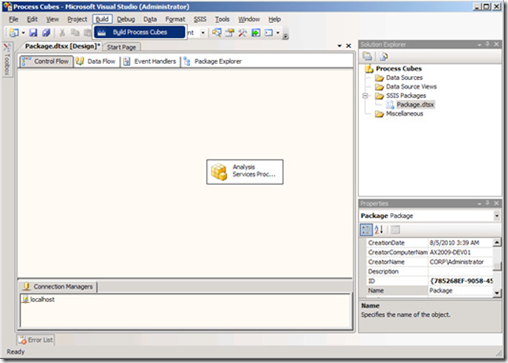Open the Property Pages icon in Properties
The height and width of the screenshot is (363, 508).
click(395, 229)
